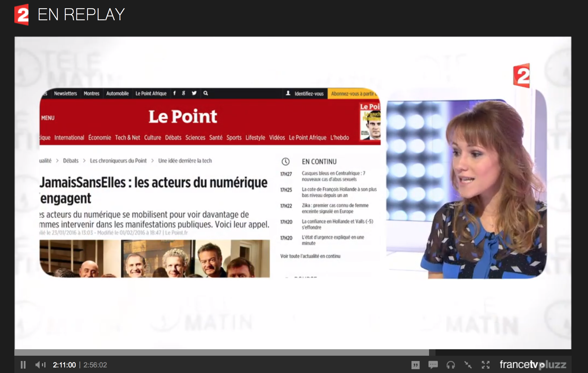Image resolution: width=588 pixels, height=373 pixels.
Task: Click Lifestyle in Le Point navigation
Action: click(255, 138)
